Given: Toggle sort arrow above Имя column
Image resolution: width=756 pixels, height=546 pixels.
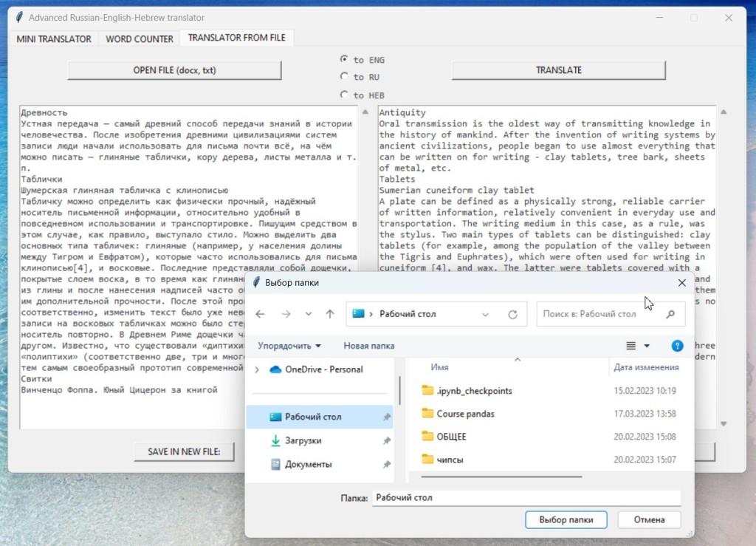Looking at the screenshot, I should (518, 359).
